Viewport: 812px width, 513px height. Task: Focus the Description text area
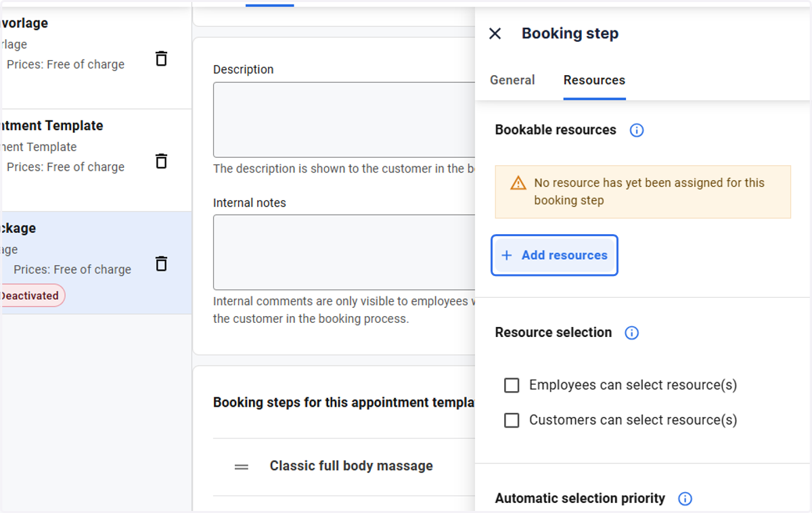click(344, 120)
